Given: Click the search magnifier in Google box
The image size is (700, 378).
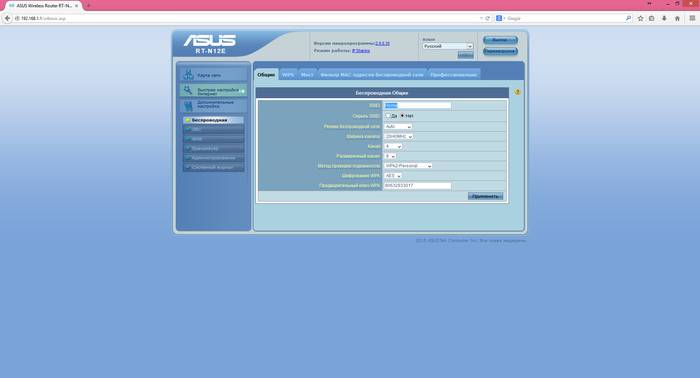Looking at the screenshot, I should coord(628,18).
